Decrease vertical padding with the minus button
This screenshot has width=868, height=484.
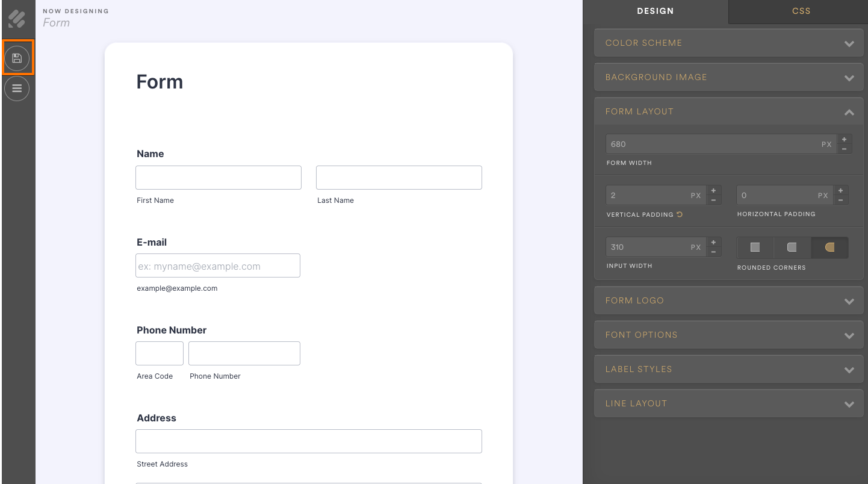(713, 200)
